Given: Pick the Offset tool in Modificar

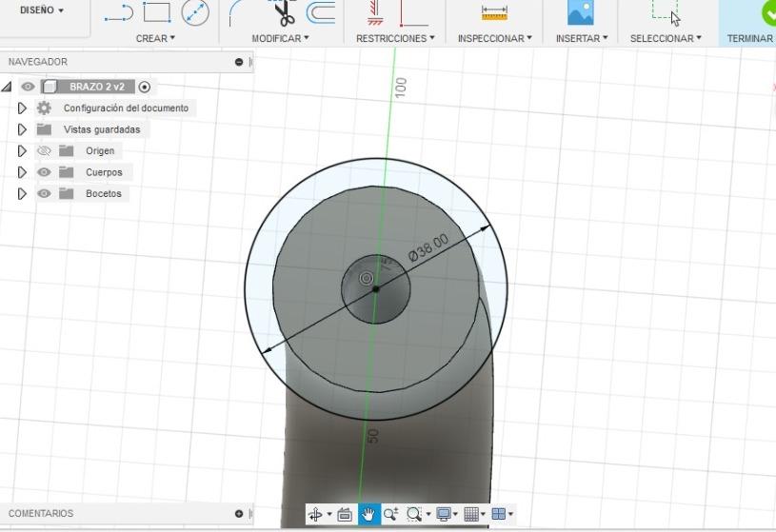Looking at the screenshot, I should point(321,12).
